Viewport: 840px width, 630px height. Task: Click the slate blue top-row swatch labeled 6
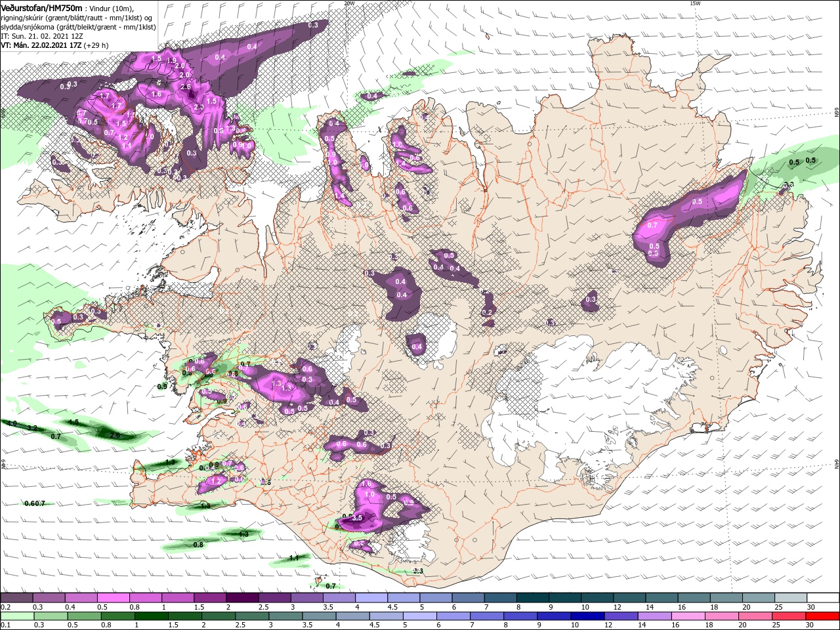(x=468, y=598)
